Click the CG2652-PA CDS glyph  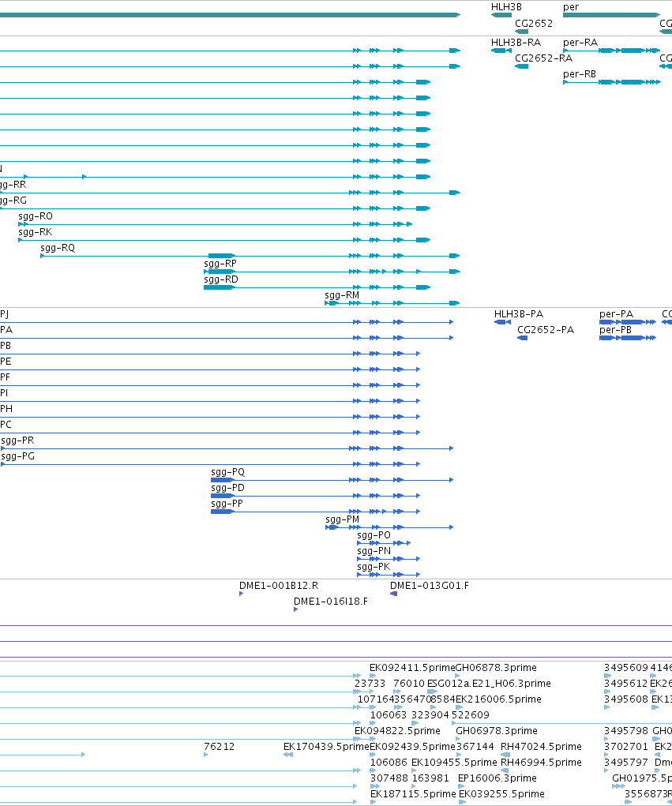pos(523,338)
